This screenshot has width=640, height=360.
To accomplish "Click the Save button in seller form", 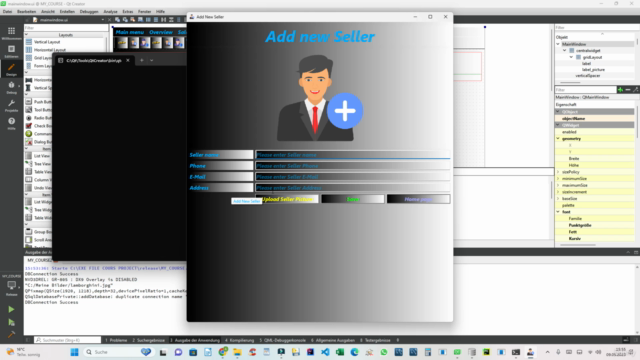I will tap(353, 199).
